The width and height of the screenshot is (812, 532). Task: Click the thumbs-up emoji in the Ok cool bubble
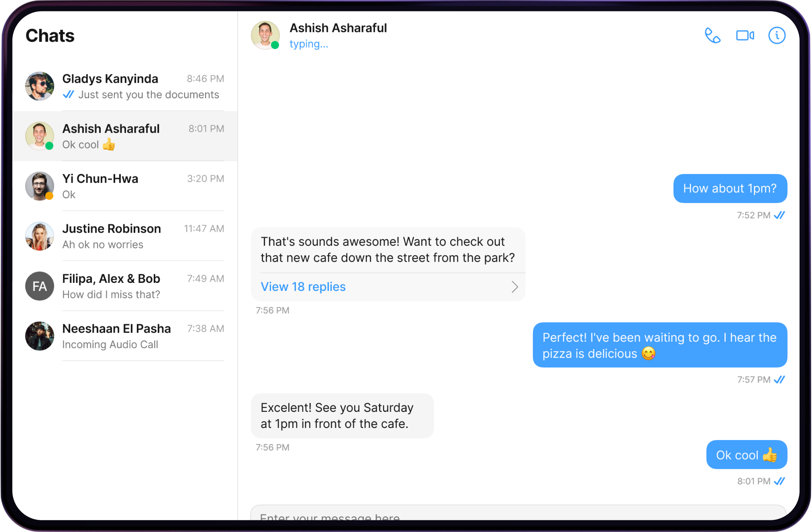pos(770,455)
